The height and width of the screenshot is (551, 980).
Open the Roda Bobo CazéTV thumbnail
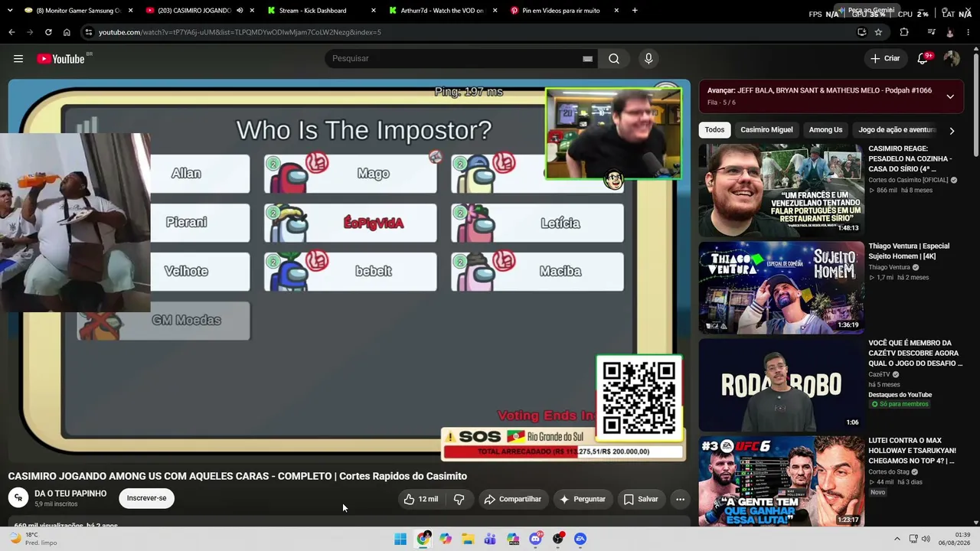point(780,384)
